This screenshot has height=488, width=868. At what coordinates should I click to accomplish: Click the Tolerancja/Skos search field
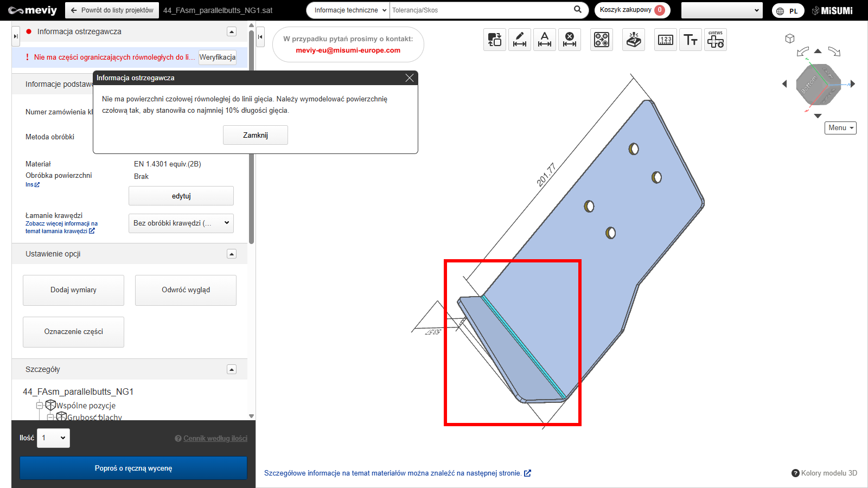480,10
